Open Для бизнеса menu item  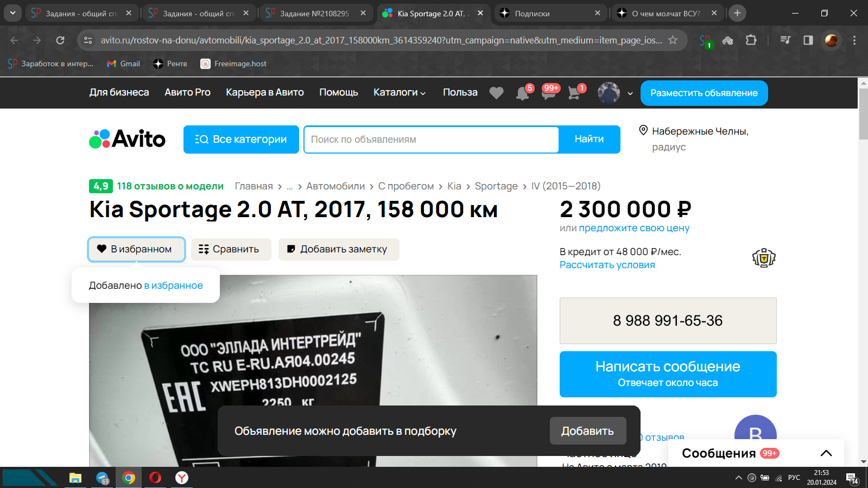click(119, 92)
